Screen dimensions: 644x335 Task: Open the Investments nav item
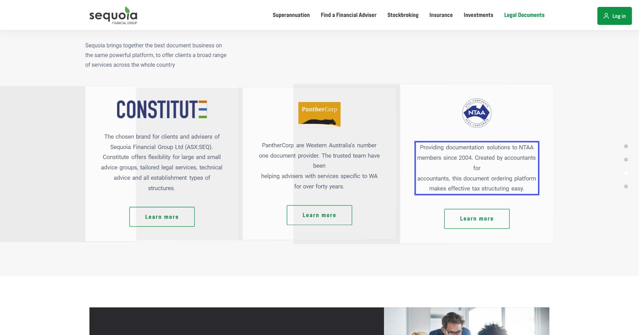(x=478, y=15)
